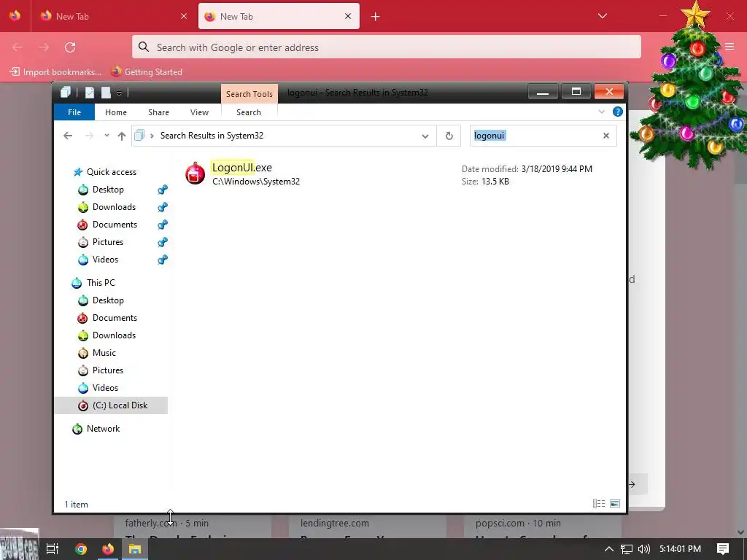Click the Network ornament icon
This screenshot has height=560, width=747.
click(x=77, y=429)
